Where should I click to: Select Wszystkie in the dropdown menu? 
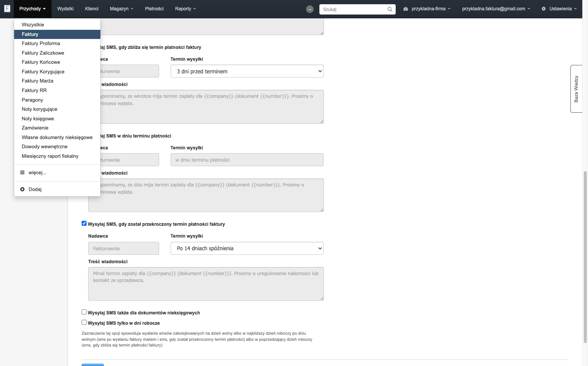pyautogui.click(x=57, y=25)
